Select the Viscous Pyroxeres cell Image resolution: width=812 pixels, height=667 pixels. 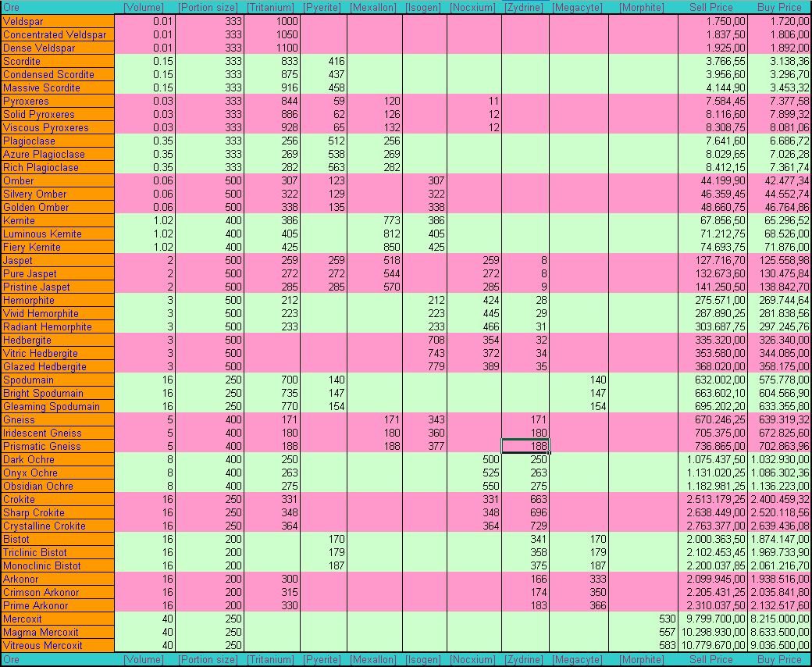57,127
